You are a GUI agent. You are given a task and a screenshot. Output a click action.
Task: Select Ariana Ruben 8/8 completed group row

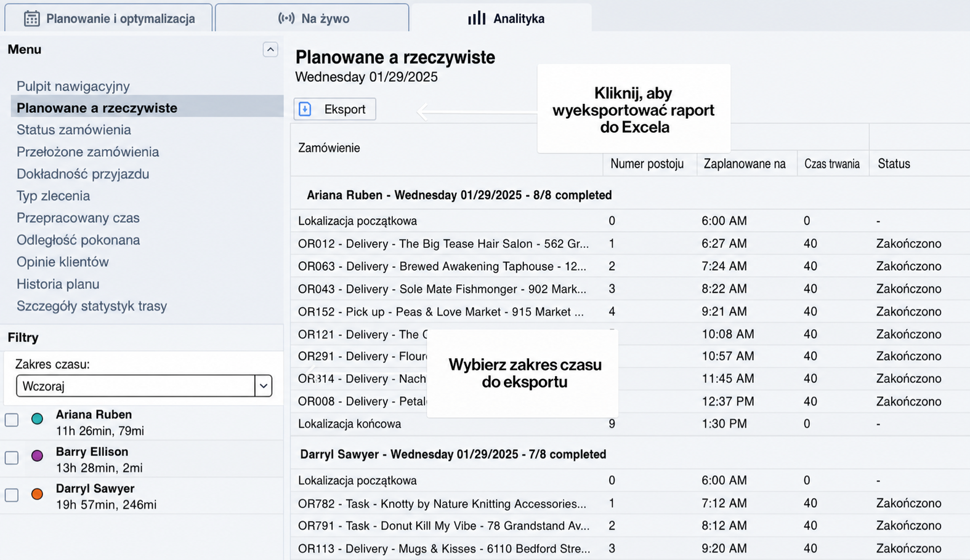click(630, 195)
